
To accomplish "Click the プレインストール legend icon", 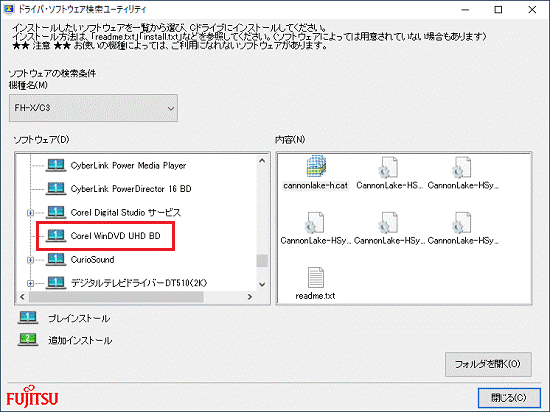I will pos(28,318).
